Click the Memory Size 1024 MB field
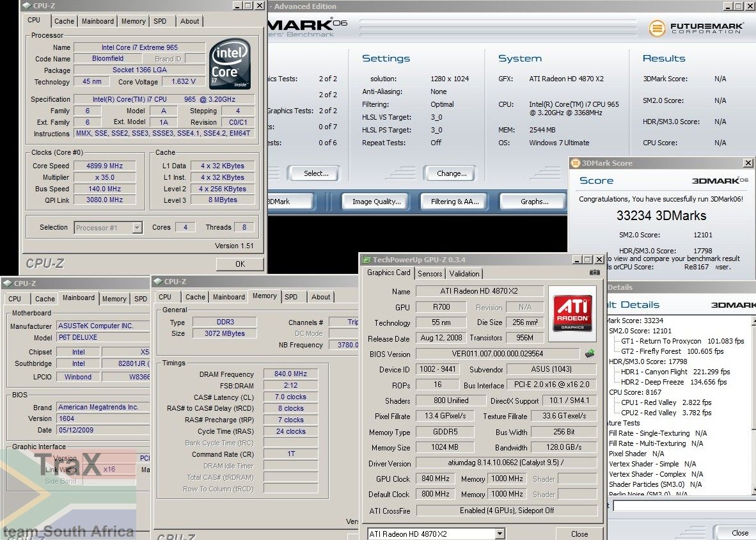The height and width of the screenshot is (540, 756). click(445, 447)
